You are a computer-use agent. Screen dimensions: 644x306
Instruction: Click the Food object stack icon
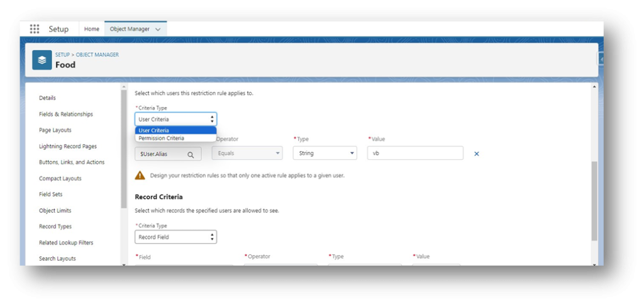pyautogui.click(x=42, y=60)
